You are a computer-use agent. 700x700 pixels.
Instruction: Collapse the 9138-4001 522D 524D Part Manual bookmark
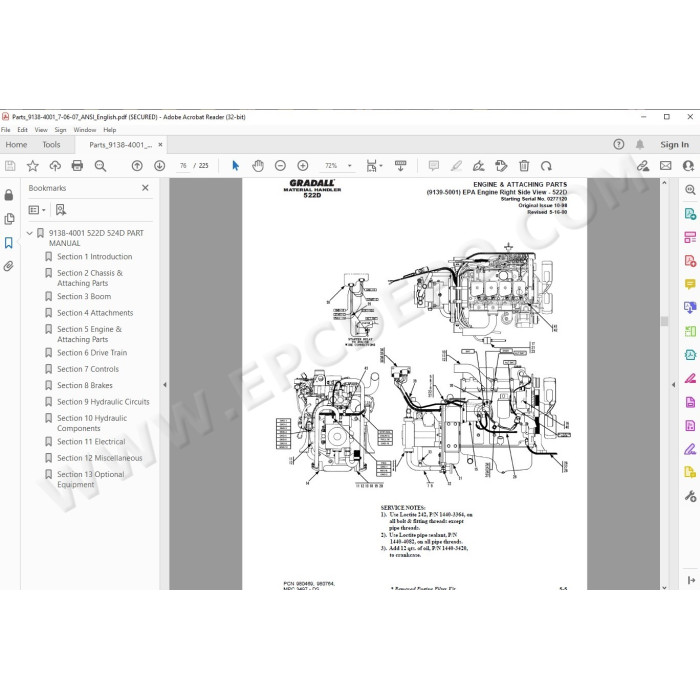[29, 233]
